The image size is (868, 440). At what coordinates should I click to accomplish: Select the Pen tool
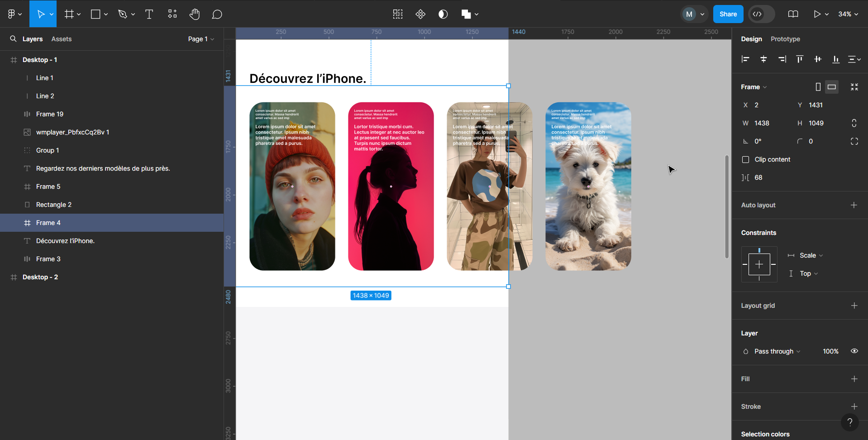coord(122,14)
